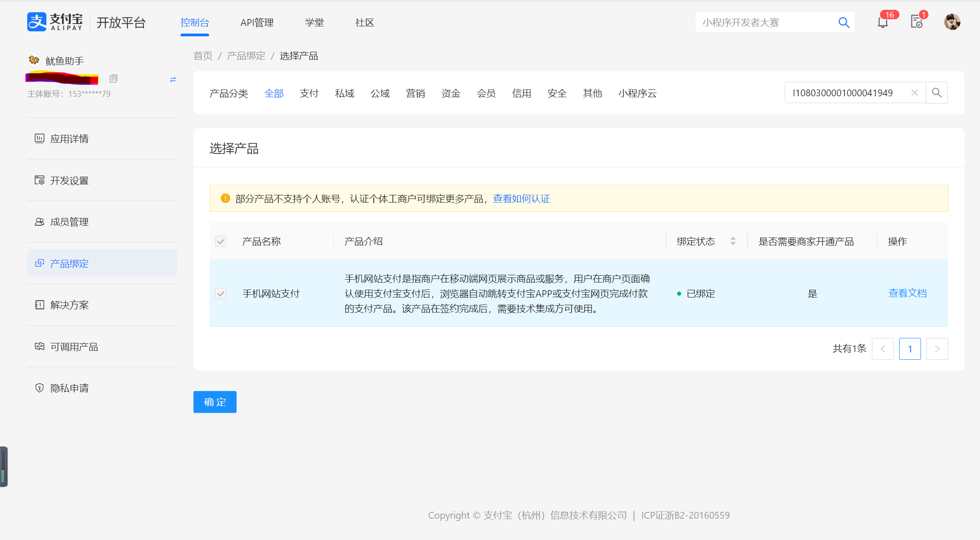Clear the product search field
The width and height of the screenshot is (980, 540).
915,93
